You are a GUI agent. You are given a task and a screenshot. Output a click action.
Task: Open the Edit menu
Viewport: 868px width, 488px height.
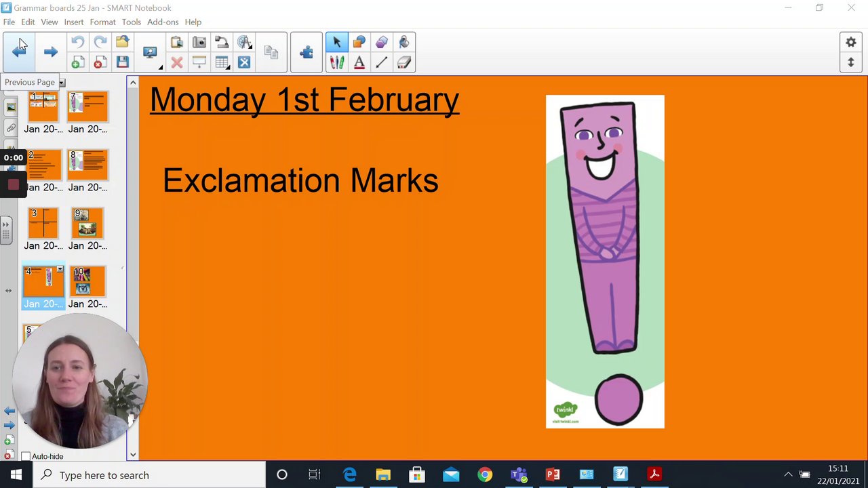[28, 22]
